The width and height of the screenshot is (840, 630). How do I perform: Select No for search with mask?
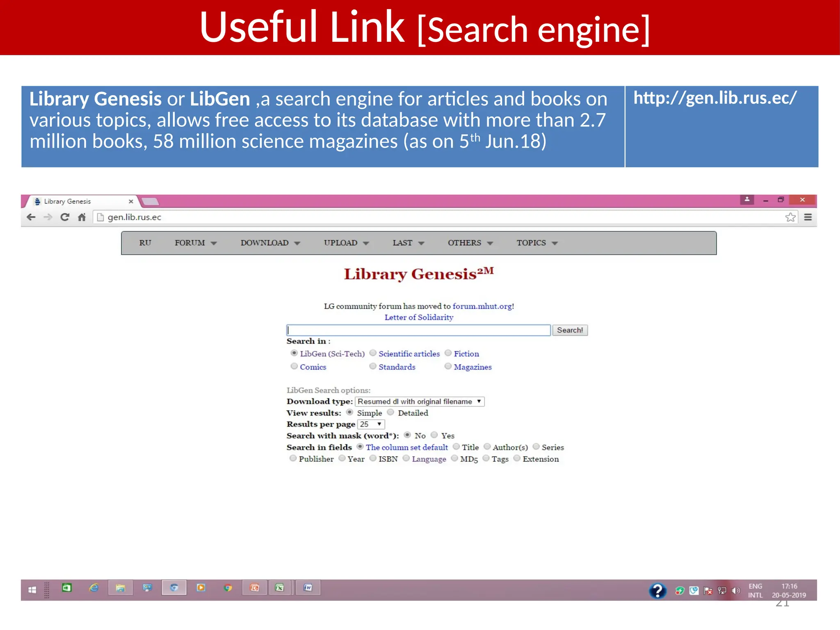(407, 435)
